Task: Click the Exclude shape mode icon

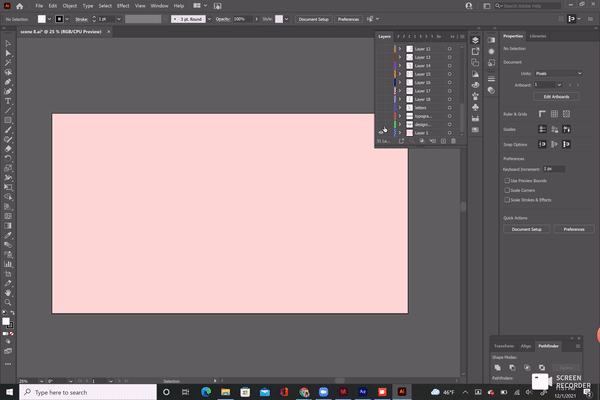Action: click(542, 367)
